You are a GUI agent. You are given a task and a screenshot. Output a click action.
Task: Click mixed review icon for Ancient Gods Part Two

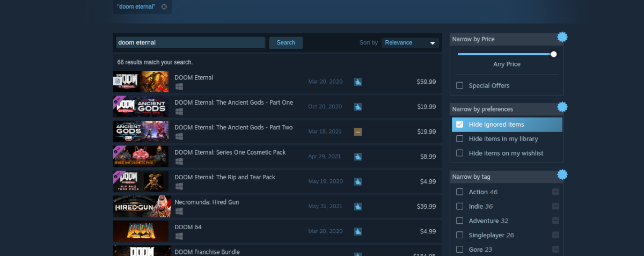click(358, 131)
